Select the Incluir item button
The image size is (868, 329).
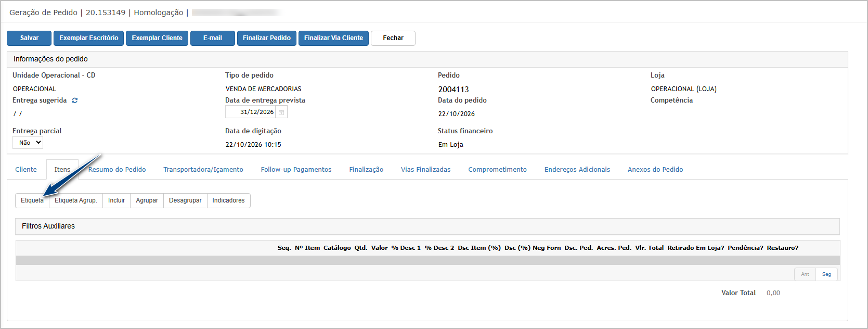116,200
